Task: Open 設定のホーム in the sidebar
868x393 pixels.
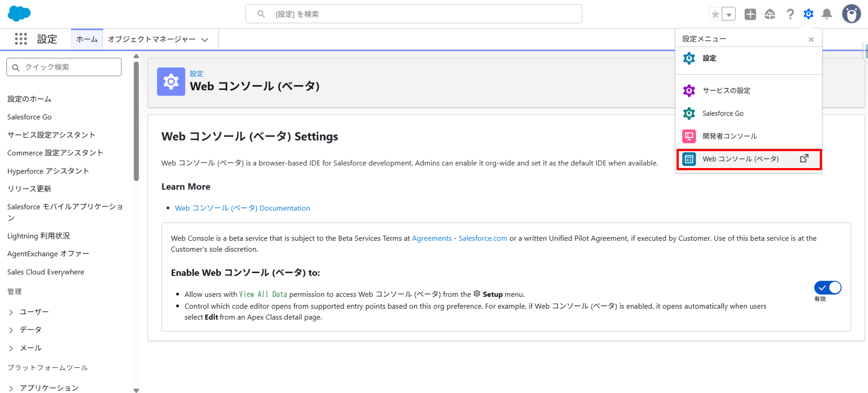Action: point(29,99)
